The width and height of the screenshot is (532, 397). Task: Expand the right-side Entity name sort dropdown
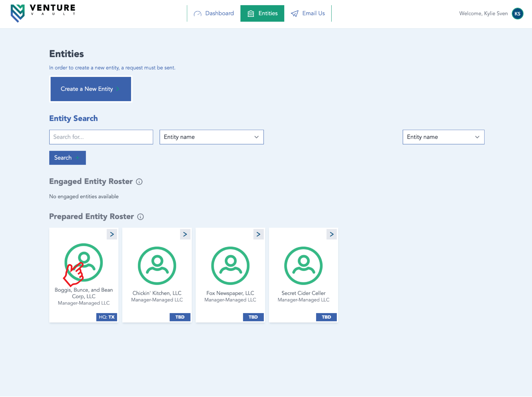click(443, 137)
